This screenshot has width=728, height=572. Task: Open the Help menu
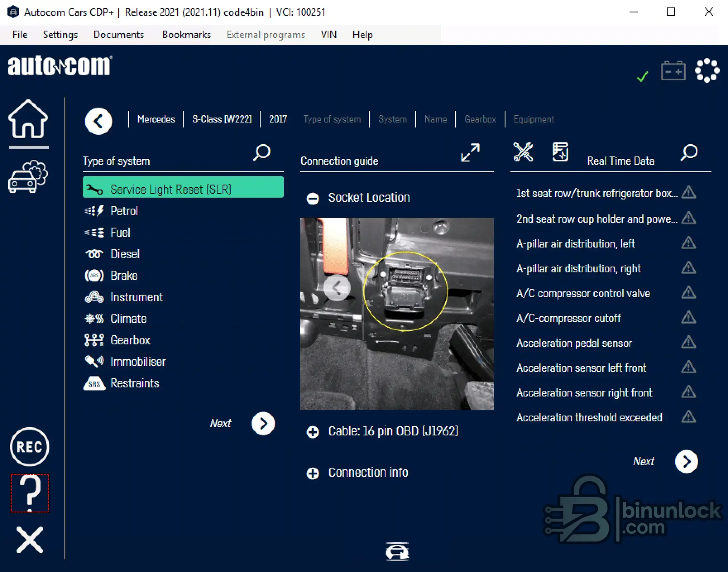pyautogui.click(x=363, y=35)
